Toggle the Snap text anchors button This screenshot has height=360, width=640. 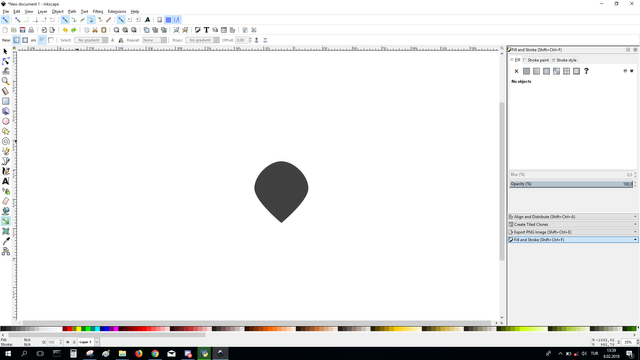point(147,20)
